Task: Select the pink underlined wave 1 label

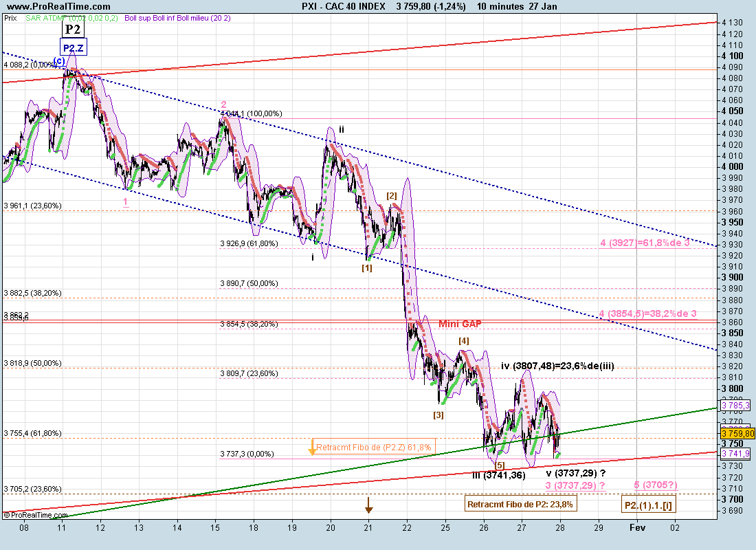Action: click(x=126, y=202)
